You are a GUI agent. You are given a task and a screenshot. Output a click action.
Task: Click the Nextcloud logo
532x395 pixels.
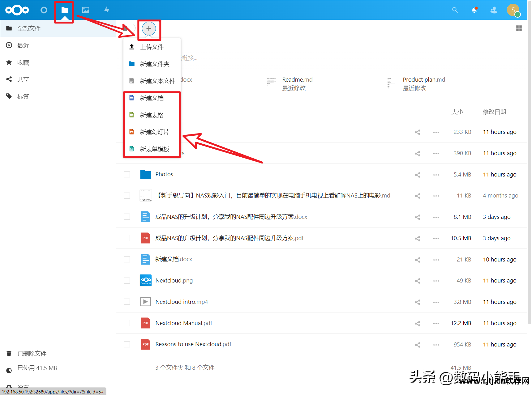(17, 10)
